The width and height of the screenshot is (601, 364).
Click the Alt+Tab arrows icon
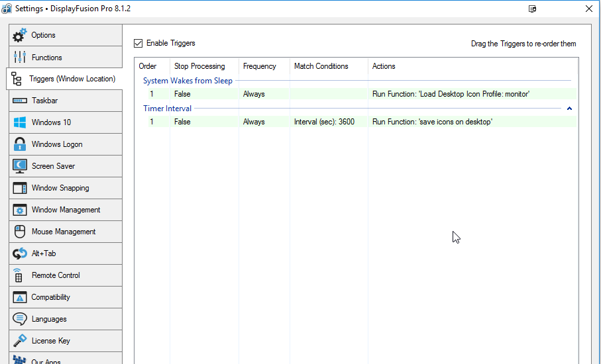point(20,253)
